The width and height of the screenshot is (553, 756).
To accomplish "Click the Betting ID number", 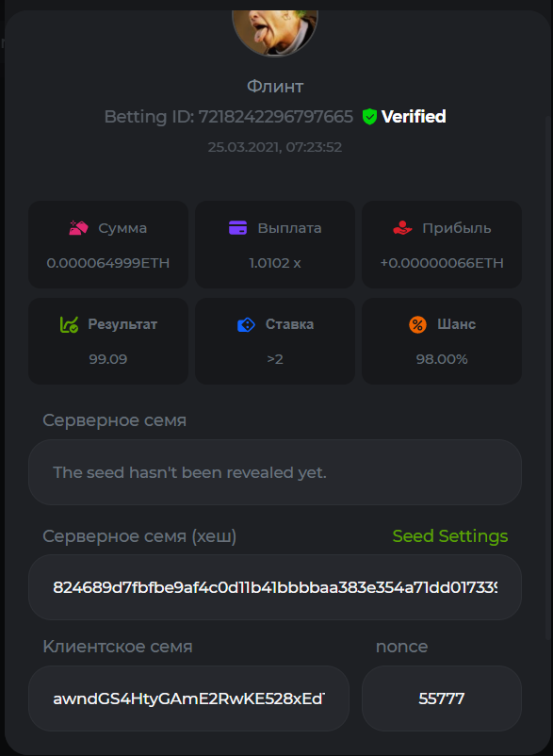I will coord(276,117).
